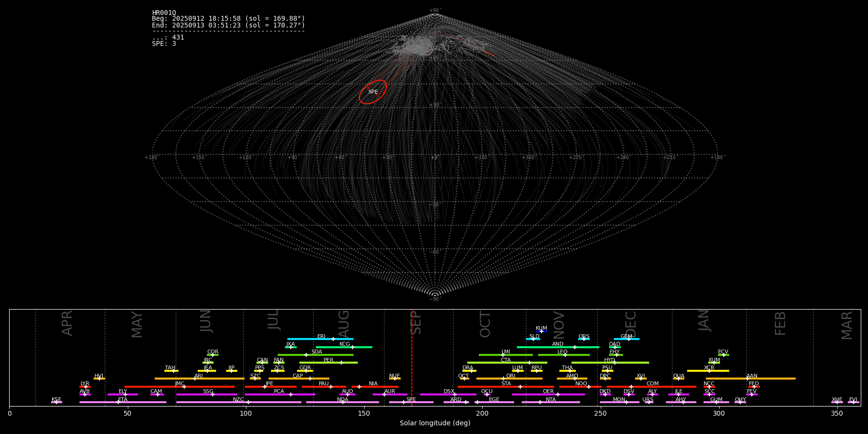
Task: Select the ORI shower bar
Action: coord(509,379)
